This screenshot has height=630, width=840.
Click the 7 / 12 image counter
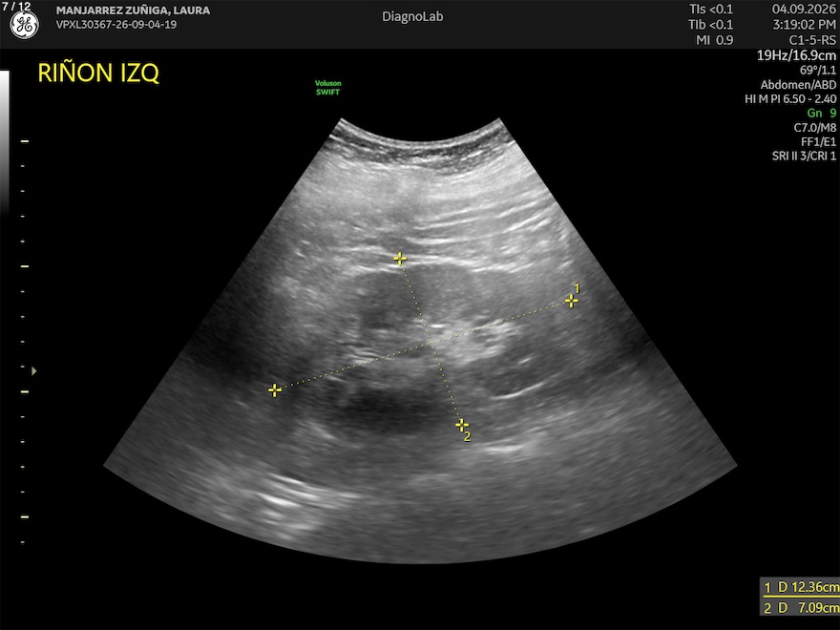pos(16,7)
